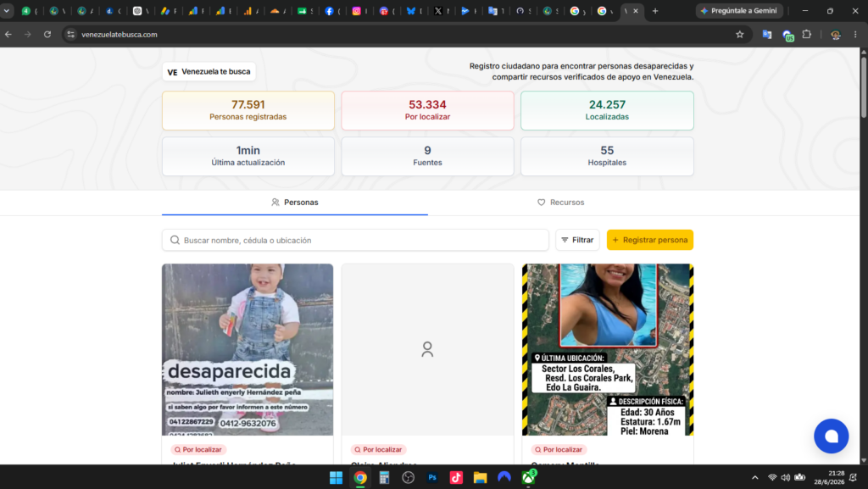Click the Venezuela te busca logo

(x=209, y=71)
